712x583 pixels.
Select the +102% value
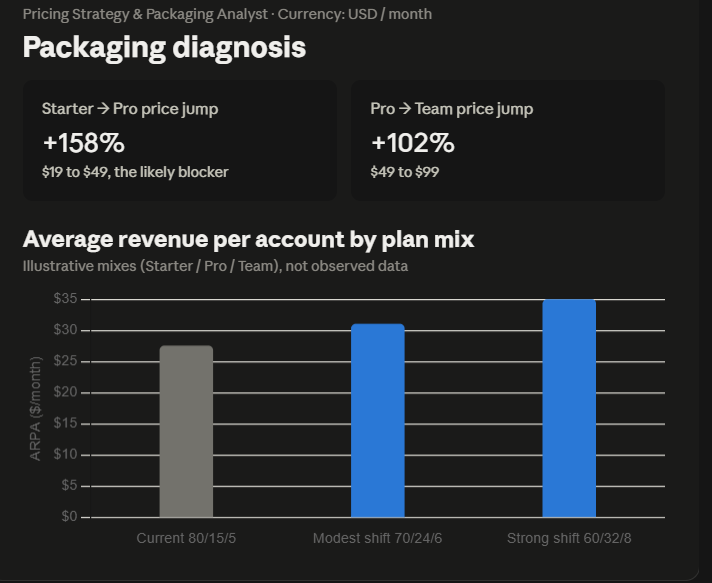pyautogui.click(x=412, y=143)
